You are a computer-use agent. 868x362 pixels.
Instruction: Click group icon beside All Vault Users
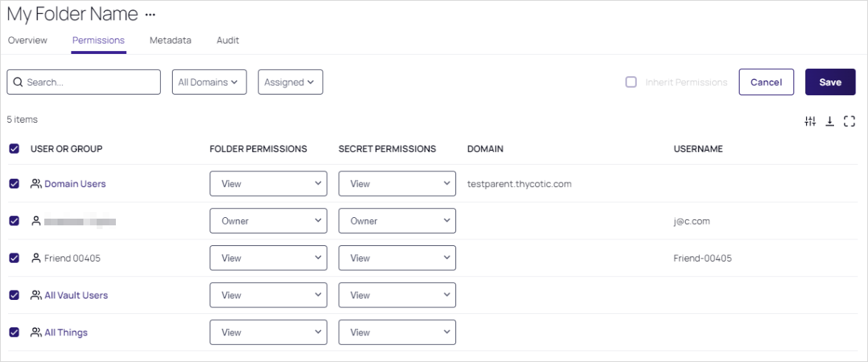pos(35,296)
